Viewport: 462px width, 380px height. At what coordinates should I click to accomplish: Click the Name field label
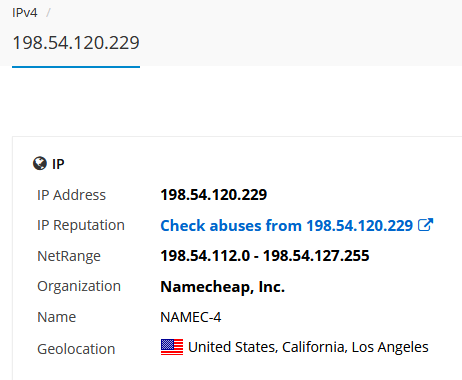coord(57,317)
